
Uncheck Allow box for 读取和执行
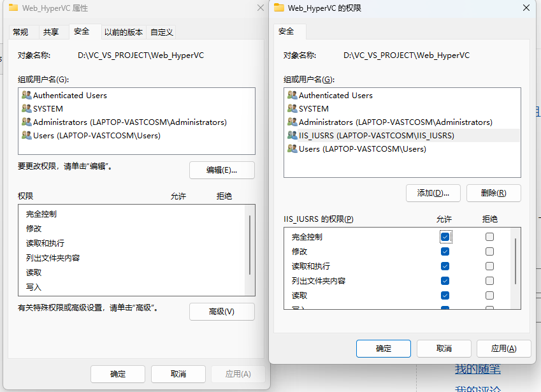tap(445, 266)
